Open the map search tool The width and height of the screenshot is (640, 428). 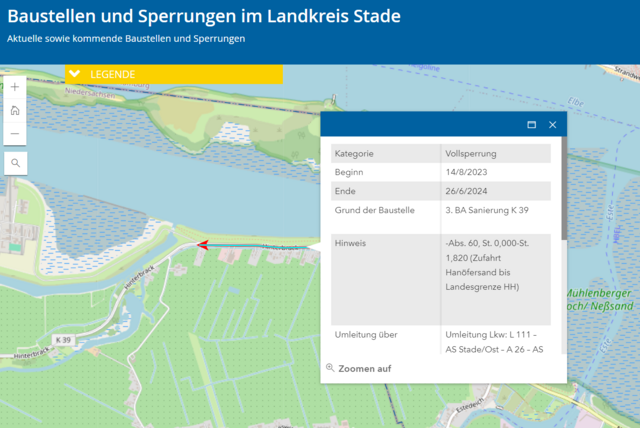(x=16, y=163)
